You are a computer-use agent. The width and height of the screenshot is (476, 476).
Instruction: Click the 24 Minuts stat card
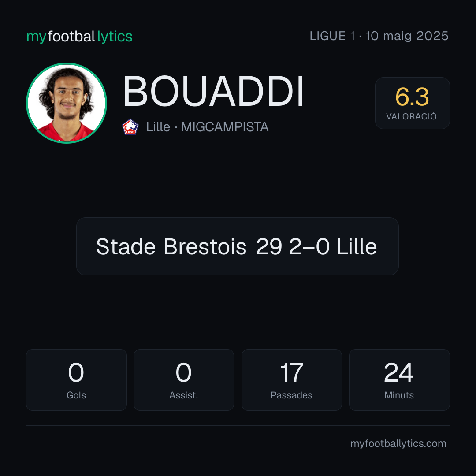399,380
